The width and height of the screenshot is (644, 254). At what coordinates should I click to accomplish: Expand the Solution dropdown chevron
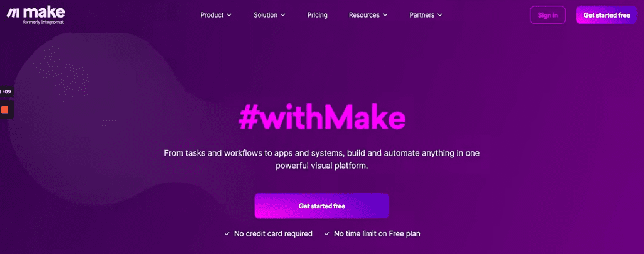pos(283,15)
